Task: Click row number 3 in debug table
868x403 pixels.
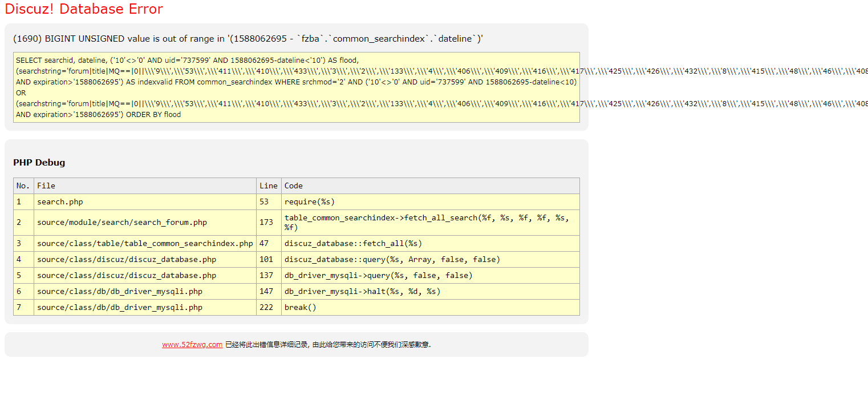Action: pyautogui.click(x=23, y=244)
